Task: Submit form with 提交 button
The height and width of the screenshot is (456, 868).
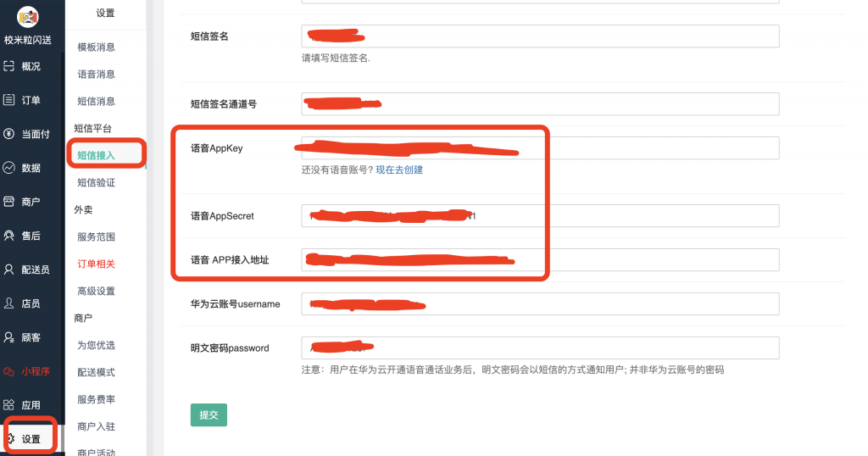Action: 209,415
